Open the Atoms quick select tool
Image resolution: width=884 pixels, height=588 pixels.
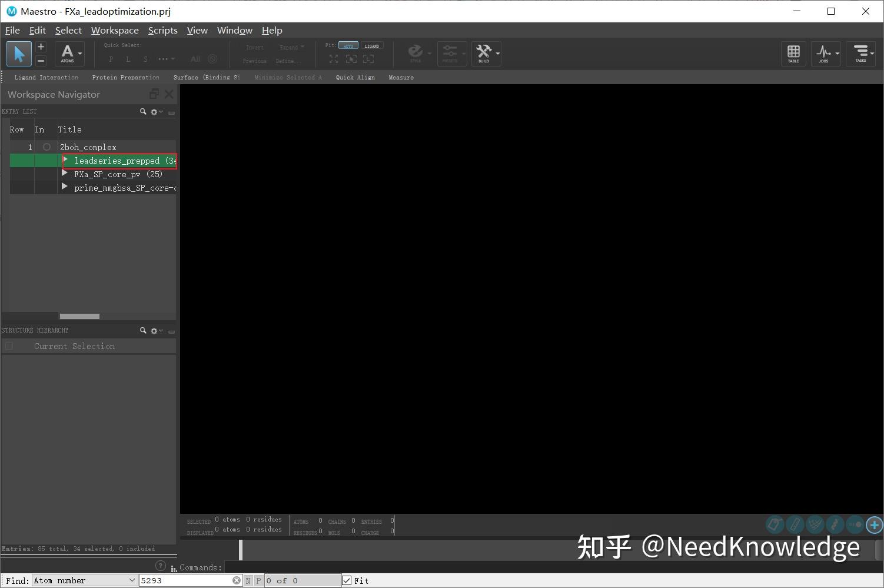pyautogui.click(x=67, y=54)
